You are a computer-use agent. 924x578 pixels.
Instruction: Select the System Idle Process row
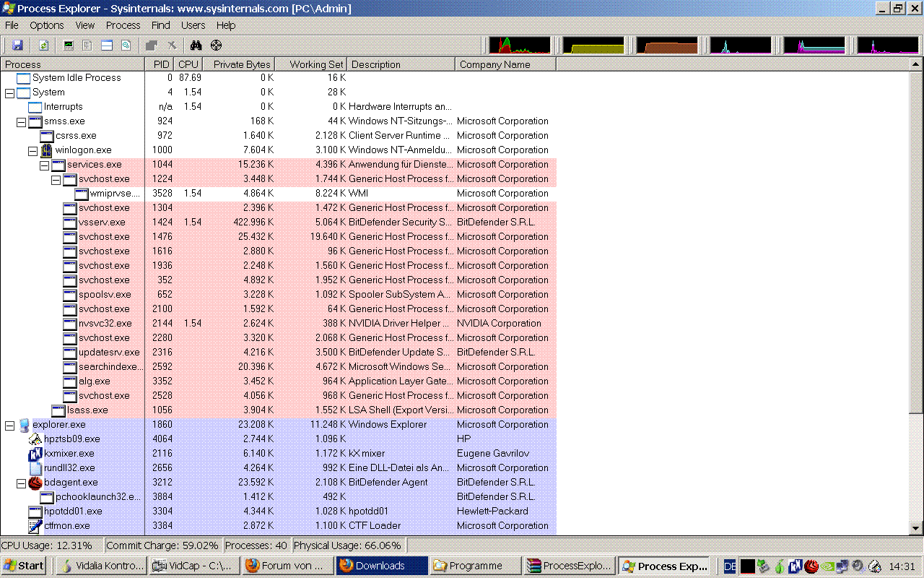278,77
